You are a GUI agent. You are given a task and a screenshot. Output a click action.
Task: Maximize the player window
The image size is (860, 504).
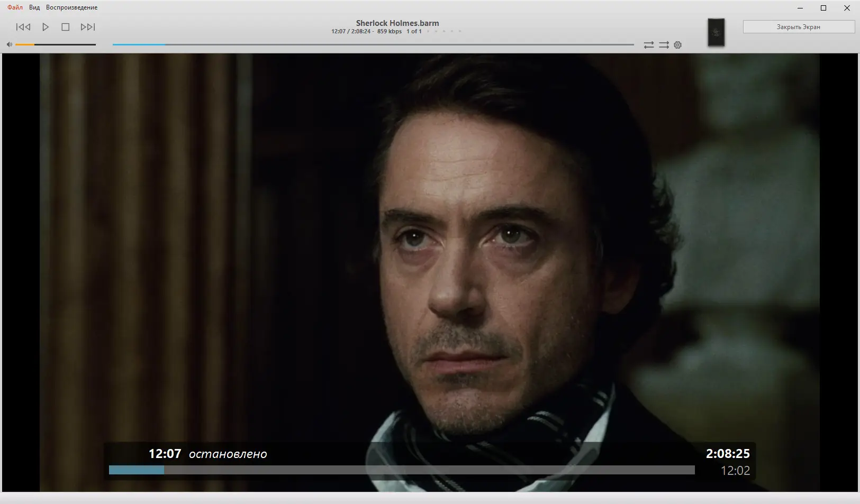823,8
